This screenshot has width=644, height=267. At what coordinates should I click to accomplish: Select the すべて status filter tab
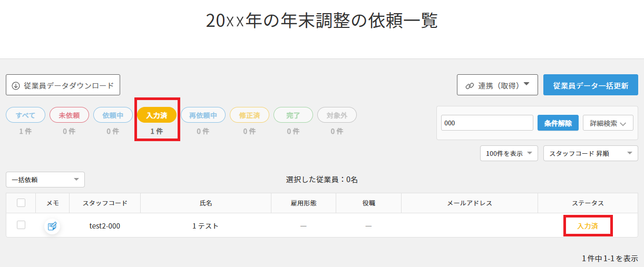click(25, 115)
